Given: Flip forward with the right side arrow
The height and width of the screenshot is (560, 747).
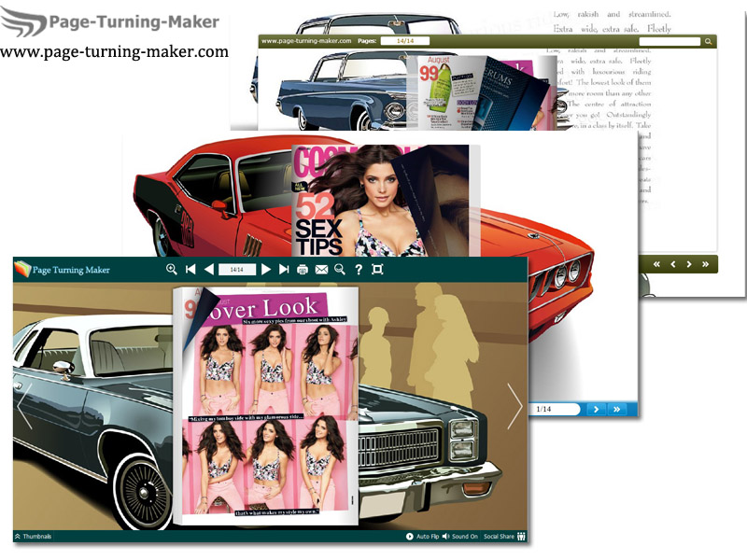Looking at the screenshot, I should pos(515,406).
